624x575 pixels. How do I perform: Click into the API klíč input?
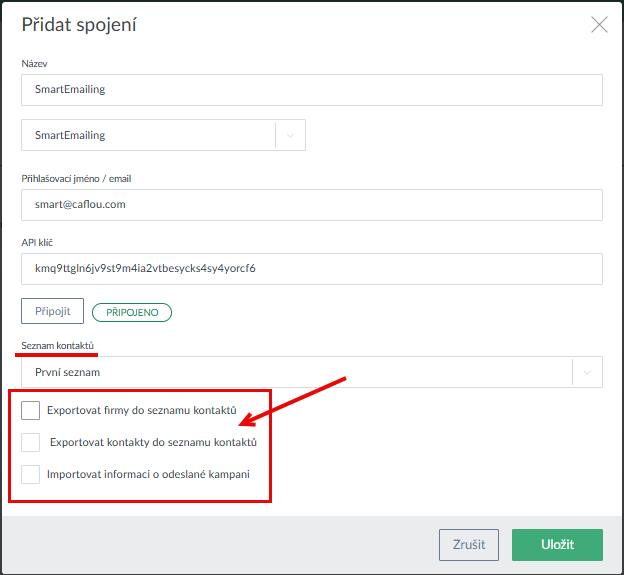coord(311,269)
